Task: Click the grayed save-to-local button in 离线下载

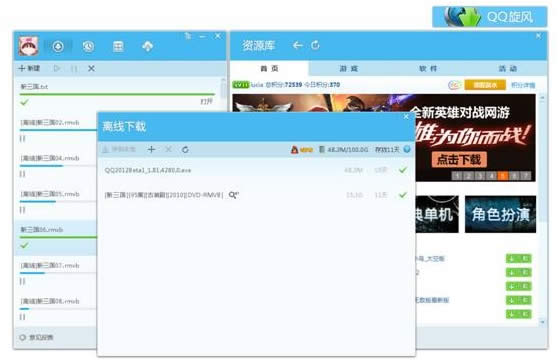Action: 119,149
